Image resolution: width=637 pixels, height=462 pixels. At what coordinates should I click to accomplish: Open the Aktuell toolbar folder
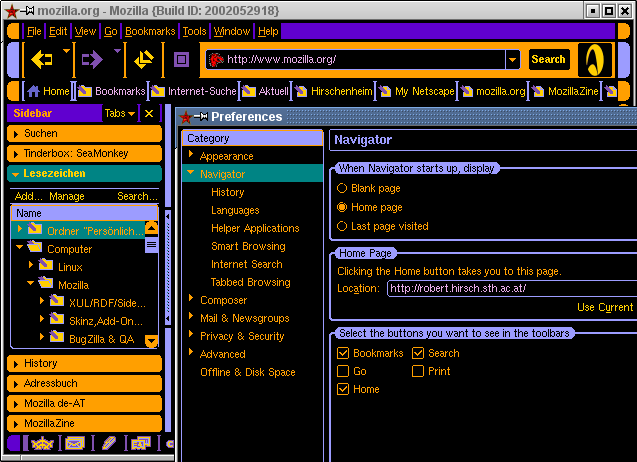pos(265,91)
